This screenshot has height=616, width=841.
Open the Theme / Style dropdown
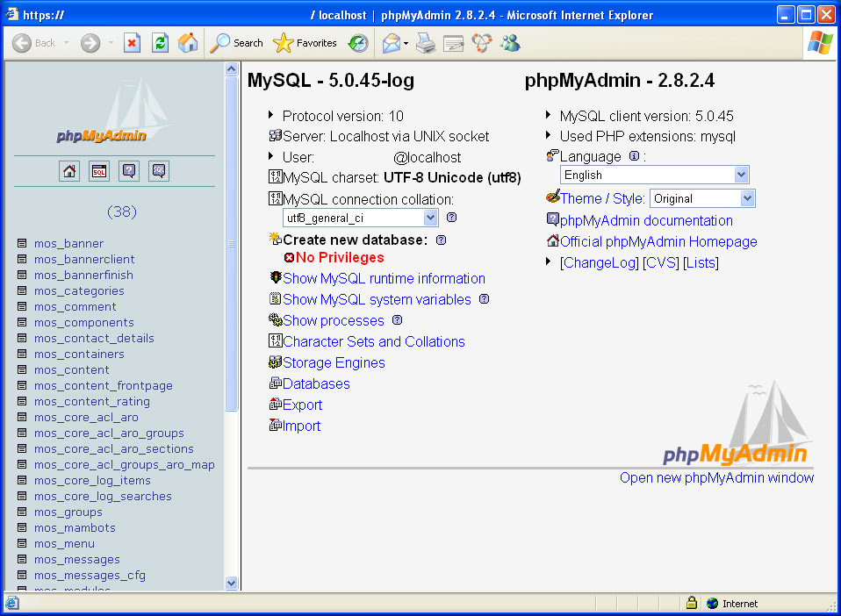tap(701, 199)
